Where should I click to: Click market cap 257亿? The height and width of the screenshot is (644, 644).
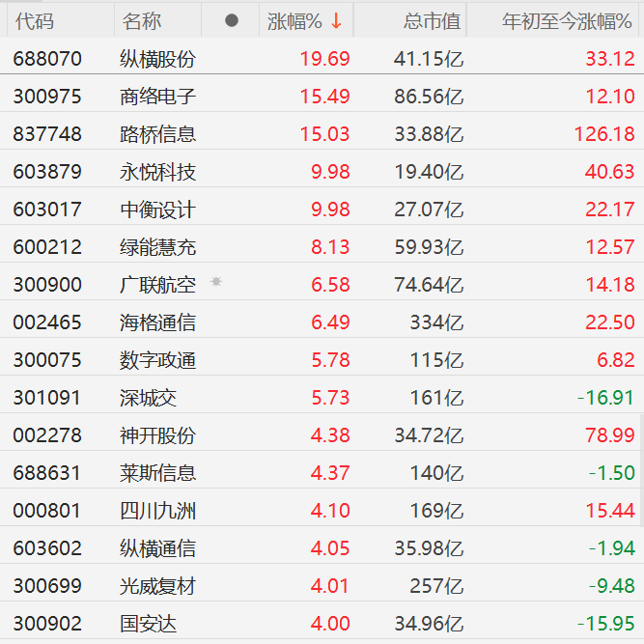(437, 586)
